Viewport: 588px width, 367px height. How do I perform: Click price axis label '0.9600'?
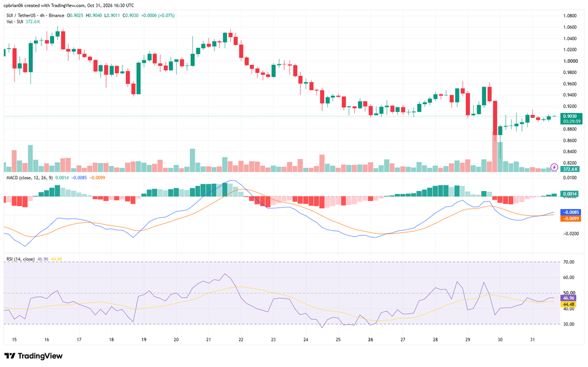point(570,84)
